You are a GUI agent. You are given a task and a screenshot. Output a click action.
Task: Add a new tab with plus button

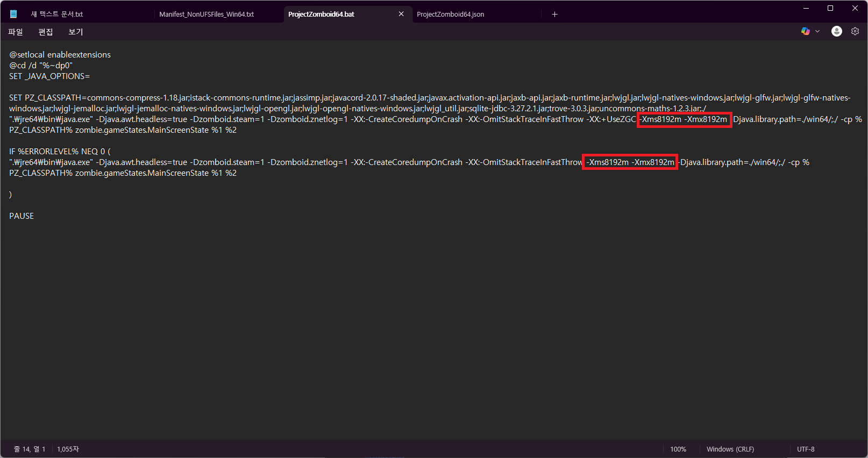tap(554, 14)
